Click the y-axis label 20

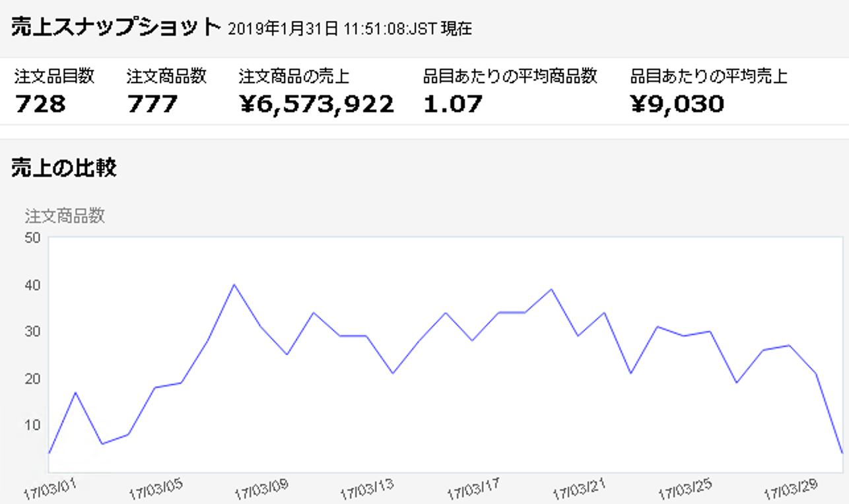click(x=32, y=379)
